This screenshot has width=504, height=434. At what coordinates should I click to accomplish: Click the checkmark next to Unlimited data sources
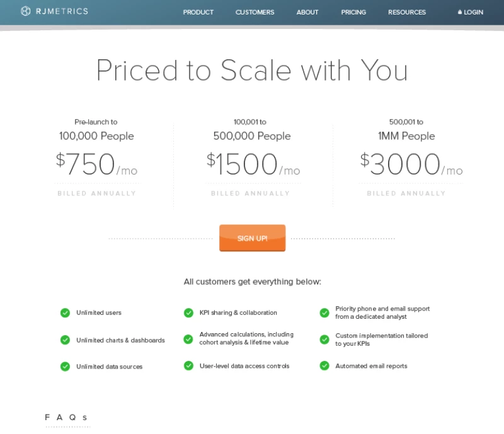point(65,365)
